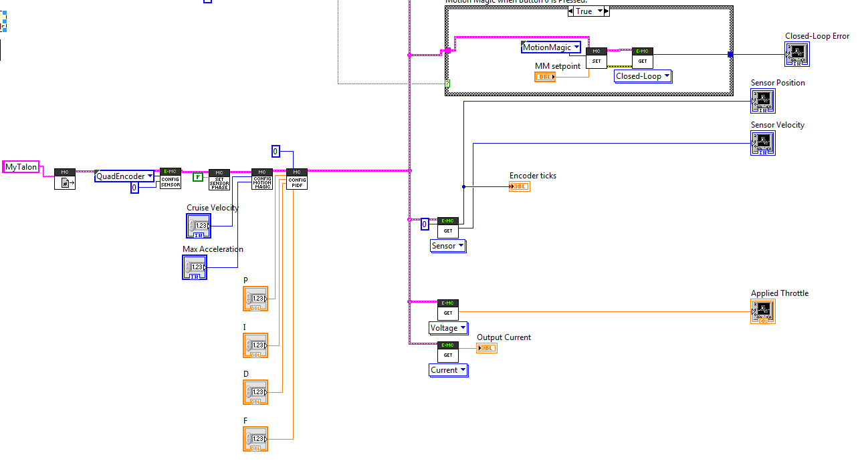Viewport: 868px width, 473px height.
Task: Open the MotionMagic control mode dropdown
Action: click(x=575, y=47)
